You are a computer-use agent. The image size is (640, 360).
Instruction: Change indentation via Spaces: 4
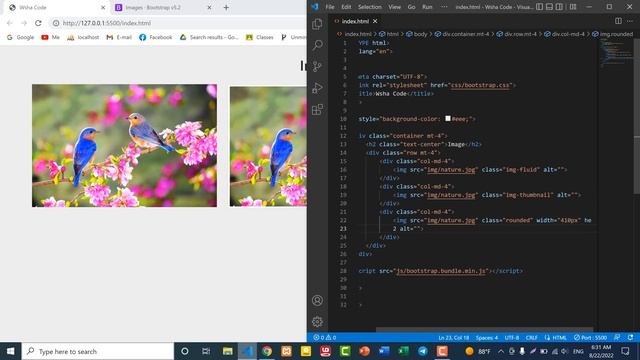click(487, 338)
